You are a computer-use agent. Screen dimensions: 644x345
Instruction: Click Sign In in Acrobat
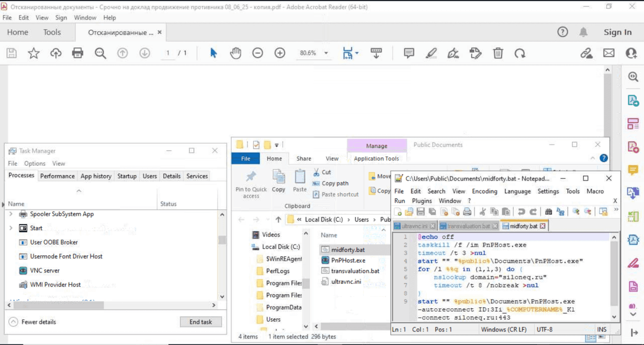tap(618, 32)
